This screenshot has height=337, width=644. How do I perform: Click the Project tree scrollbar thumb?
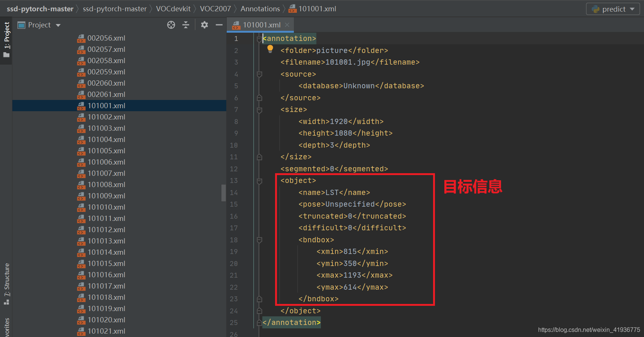[x=224, y=193]
